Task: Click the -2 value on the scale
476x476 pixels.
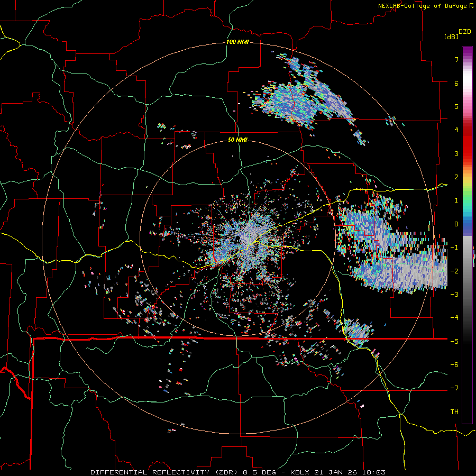Action: point(454,271)
